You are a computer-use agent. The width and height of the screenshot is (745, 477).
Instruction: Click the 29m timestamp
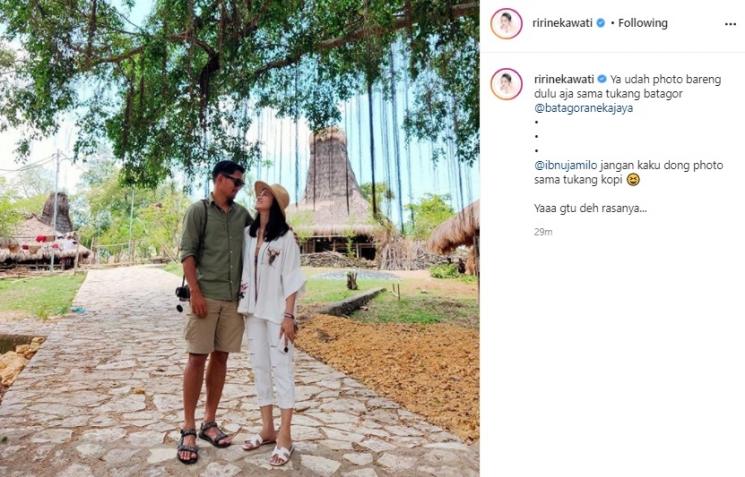tap(543, 232)
